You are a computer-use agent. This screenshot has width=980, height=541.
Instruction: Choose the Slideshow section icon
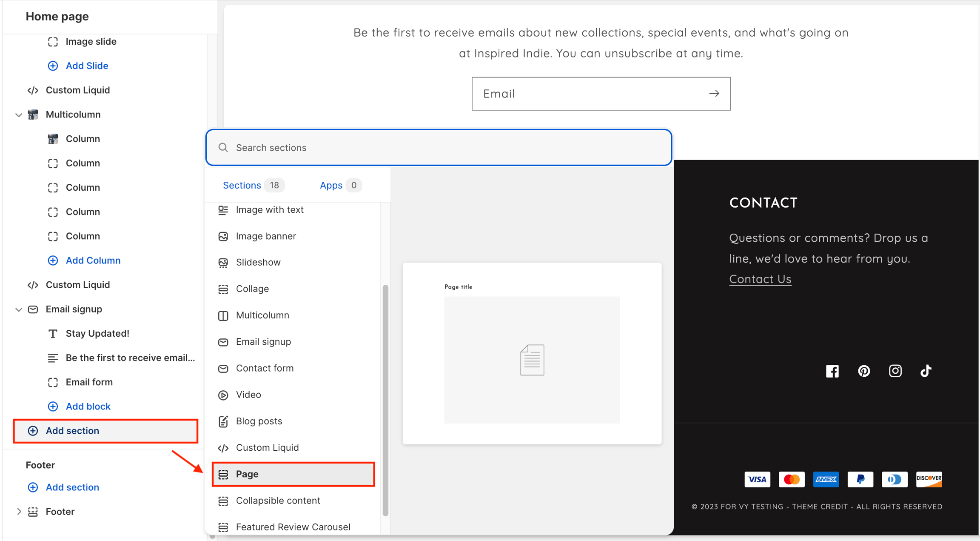[223, 263]
